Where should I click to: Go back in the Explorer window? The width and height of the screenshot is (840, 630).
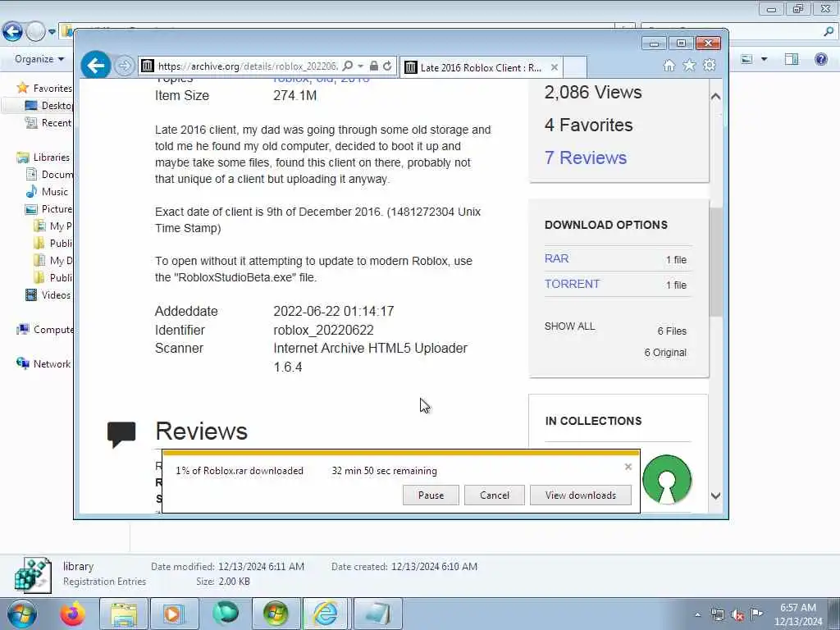click(x=12, y=32)
